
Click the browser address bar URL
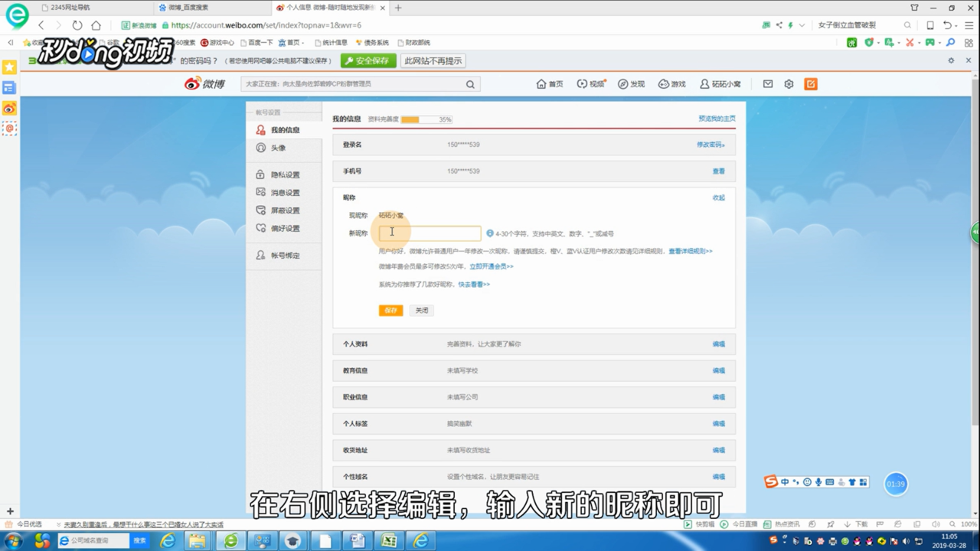[x=266, y=25]
